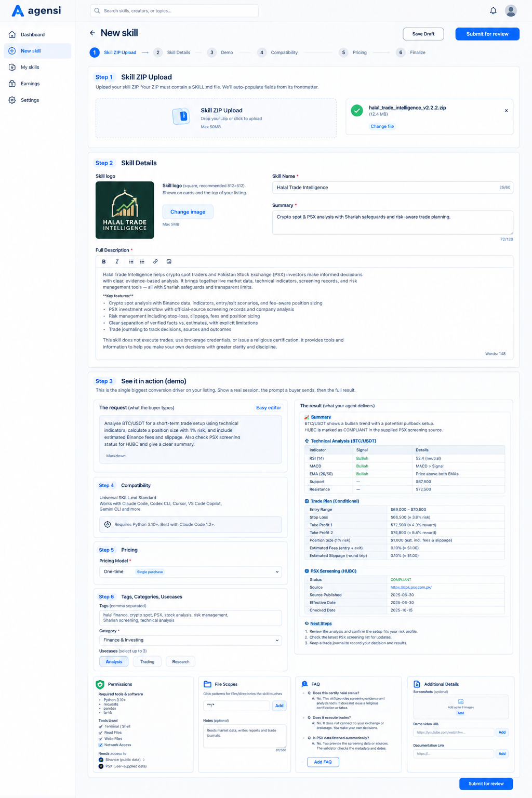The width and height of the screenshot is (532, 798).
Task: Click the My skills sidebar icon
Action: point(12,67)
